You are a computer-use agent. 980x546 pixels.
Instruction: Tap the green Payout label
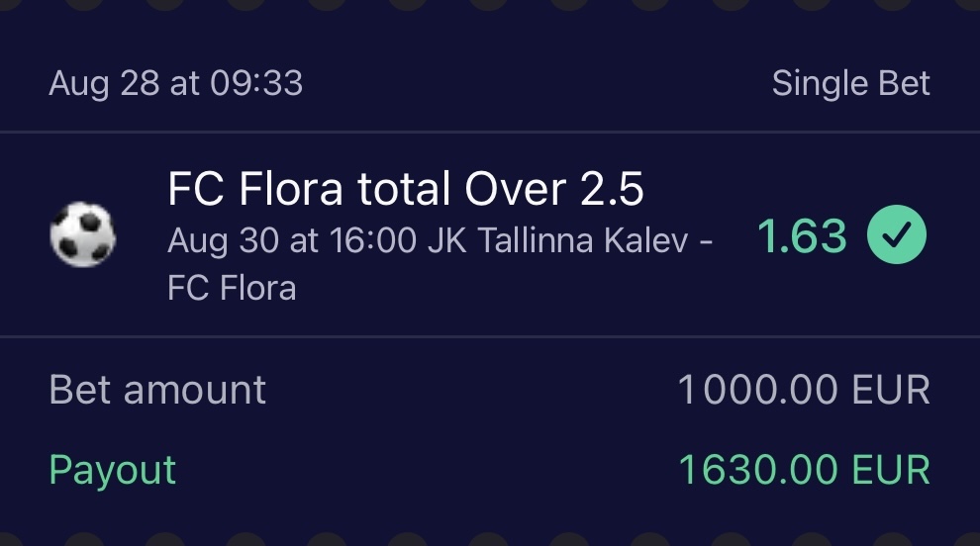coord(112,470)
